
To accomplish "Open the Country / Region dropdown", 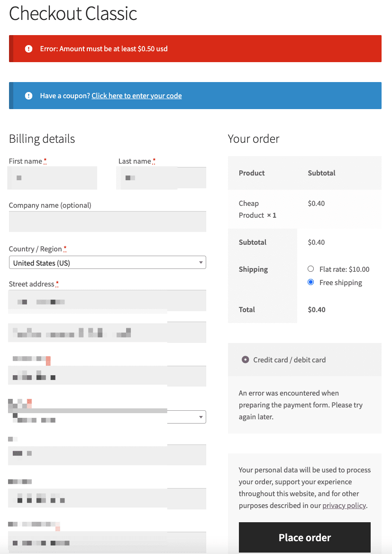I will point(107,262).
